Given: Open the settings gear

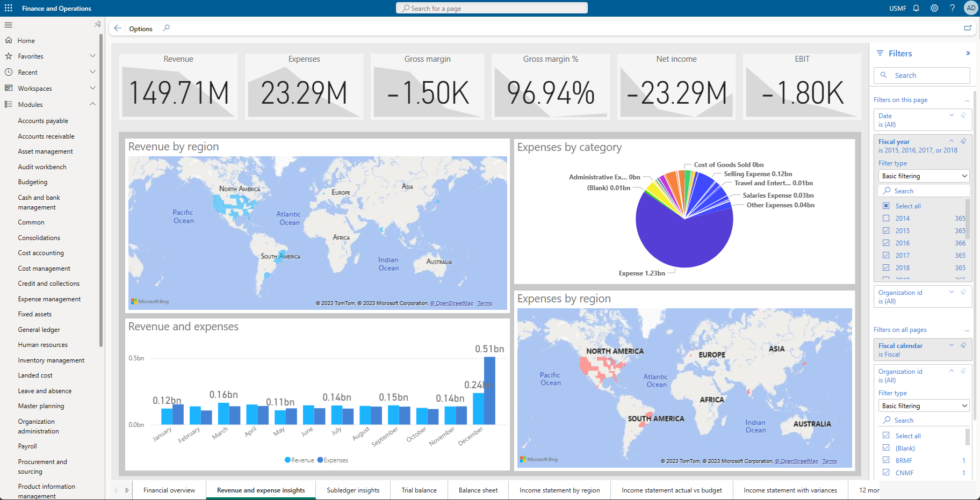Looking at the screenshot, I should tap(934, 8).
